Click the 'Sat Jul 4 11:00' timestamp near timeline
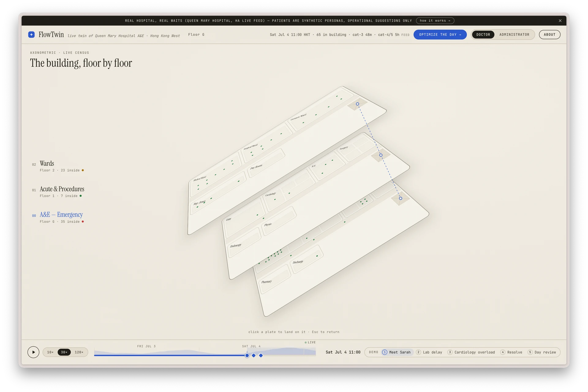This screenshot has width=588, height=392. (343, 352)
